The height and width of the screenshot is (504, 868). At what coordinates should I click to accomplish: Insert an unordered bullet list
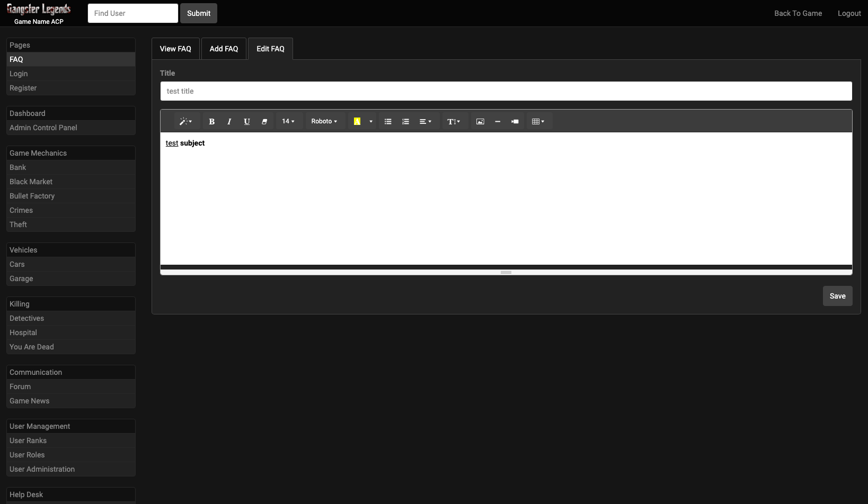(x=388, y=121)
